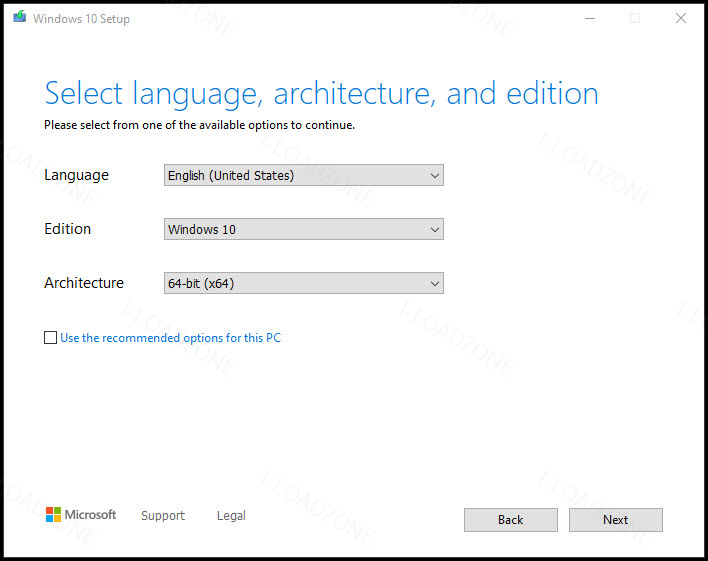Click the 'Edition' field label
The height and width of the screenshot is (561, 708).
tap(68, 229)
